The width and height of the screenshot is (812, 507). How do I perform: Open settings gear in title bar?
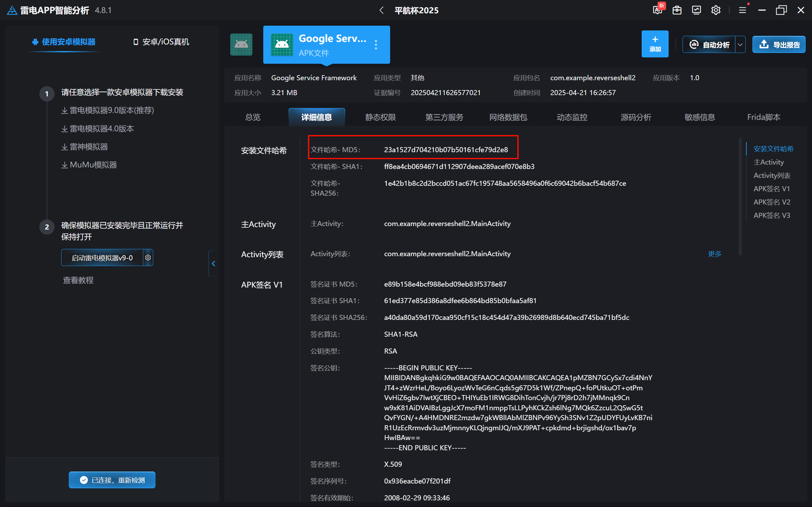716,10
